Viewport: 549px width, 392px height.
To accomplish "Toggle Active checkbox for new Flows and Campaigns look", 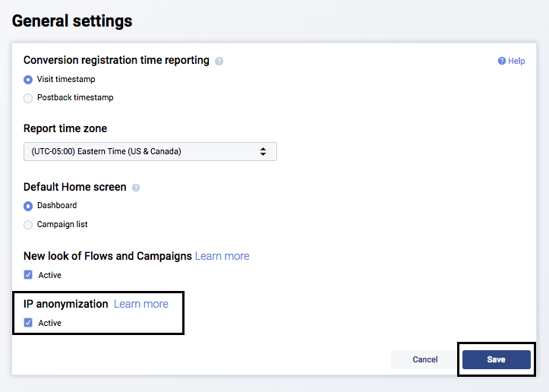I will [28, 275].
